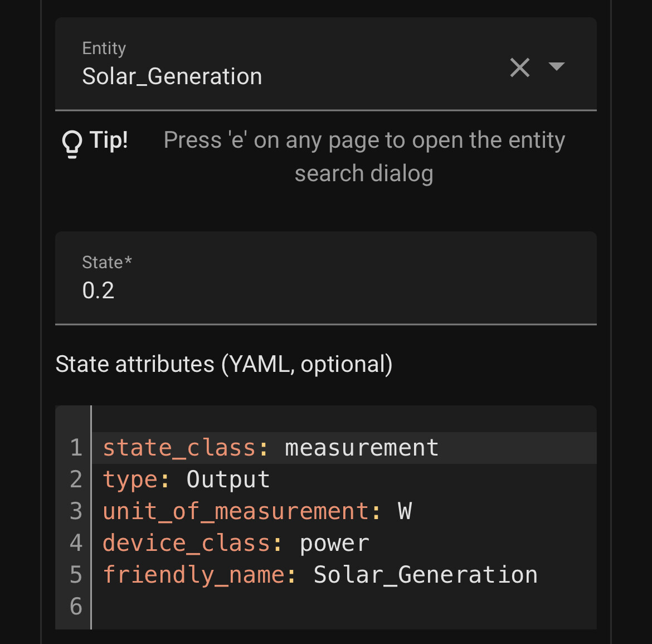Select the state_class measurement line
This screenshot has height=644, width=652.
(270, 447)
